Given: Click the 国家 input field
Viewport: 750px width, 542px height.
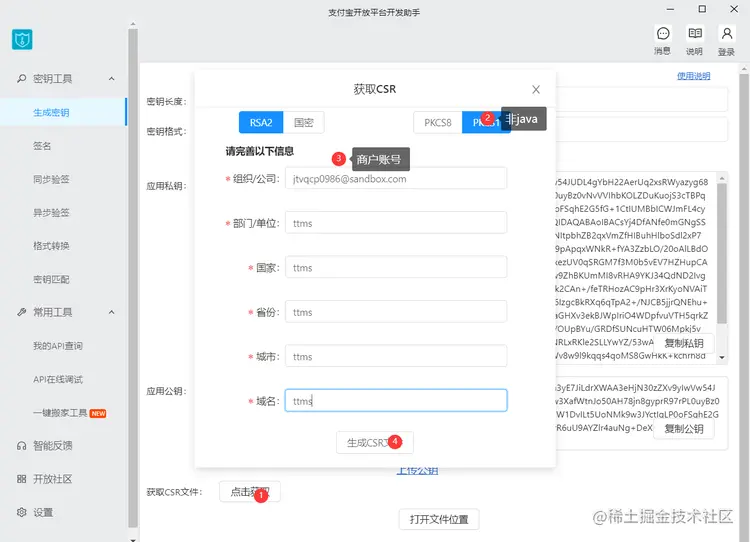Looking at the screenshot, I should (x=396, y=267).
